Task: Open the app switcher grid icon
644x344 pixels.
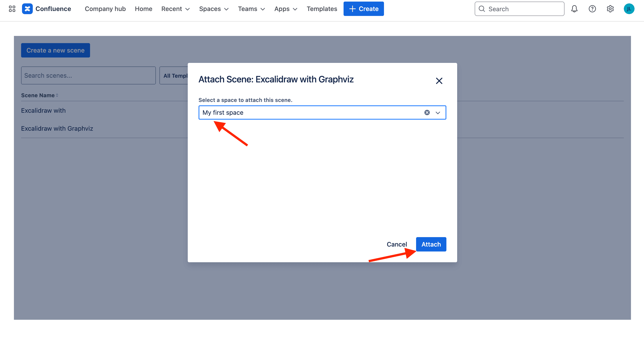Action: pyautogui.click(x=12, y=9)
